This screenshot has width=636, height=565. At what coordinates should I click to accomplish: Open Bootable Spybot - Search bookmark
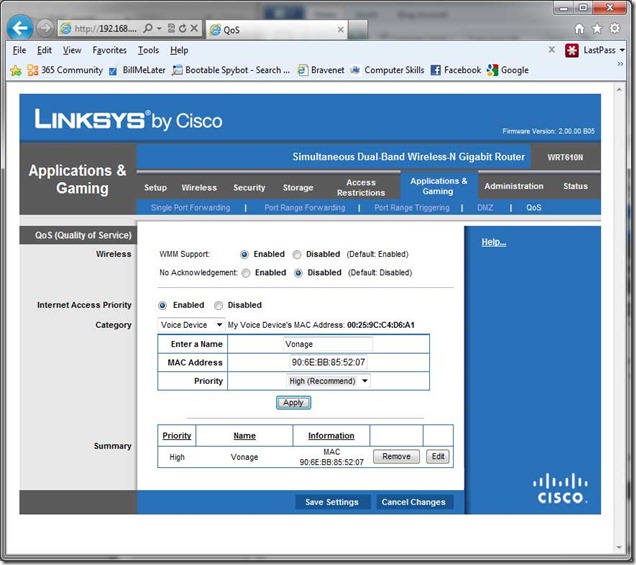tap(231, 70)
